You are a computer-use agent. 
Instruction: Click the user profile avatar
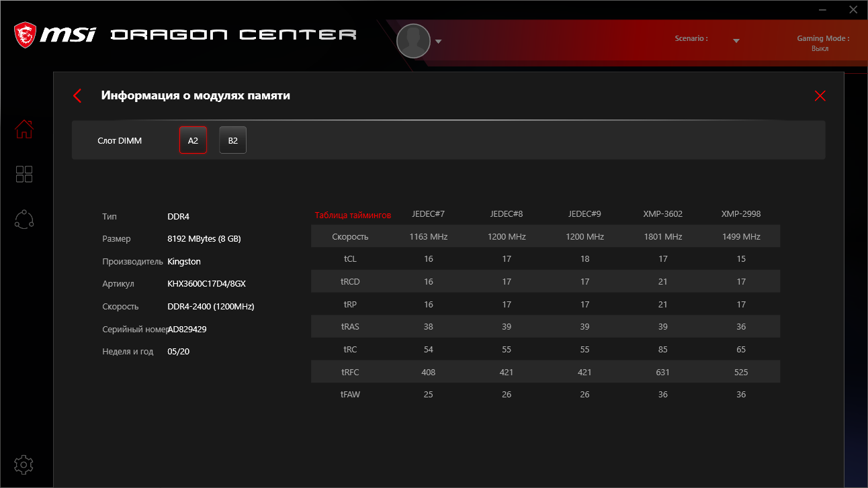click(x=413, y=41)
